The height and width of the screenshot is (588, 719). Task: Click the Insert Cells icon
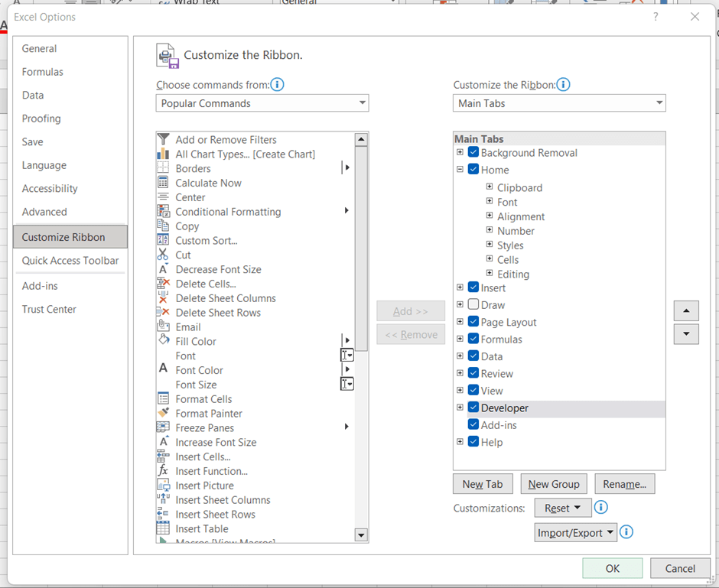[x=163, y=456]
